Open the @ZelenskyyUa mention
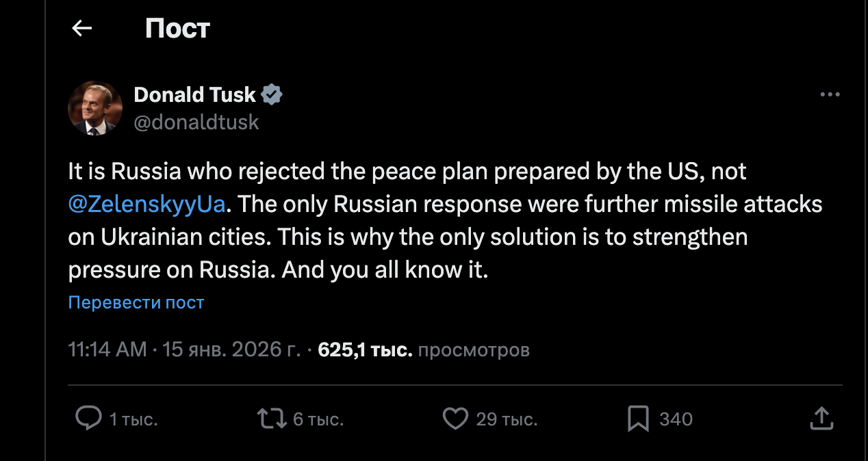The width and height of the screenshot is (868, 461). pos(146,203)
